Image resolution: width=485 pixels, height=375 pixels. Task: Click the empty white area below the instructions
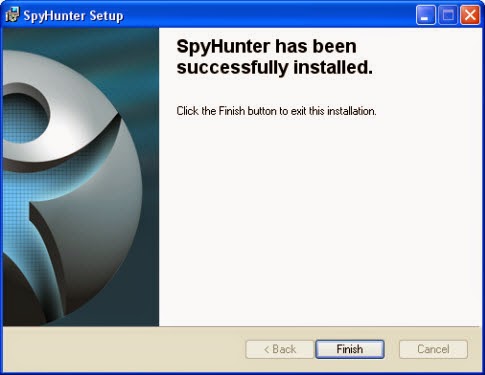320,220
